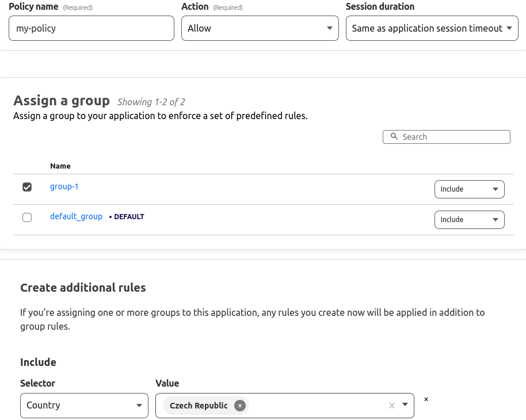Click the magnifier icon in group search
Viewport: 526px width, 420px height.
coord(394,137)
